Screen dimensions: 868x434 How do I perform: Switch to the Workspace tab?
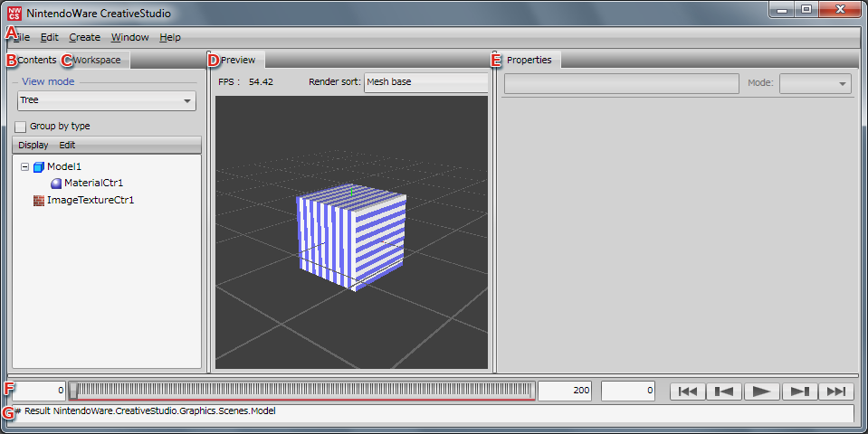(x=97, y=61)
